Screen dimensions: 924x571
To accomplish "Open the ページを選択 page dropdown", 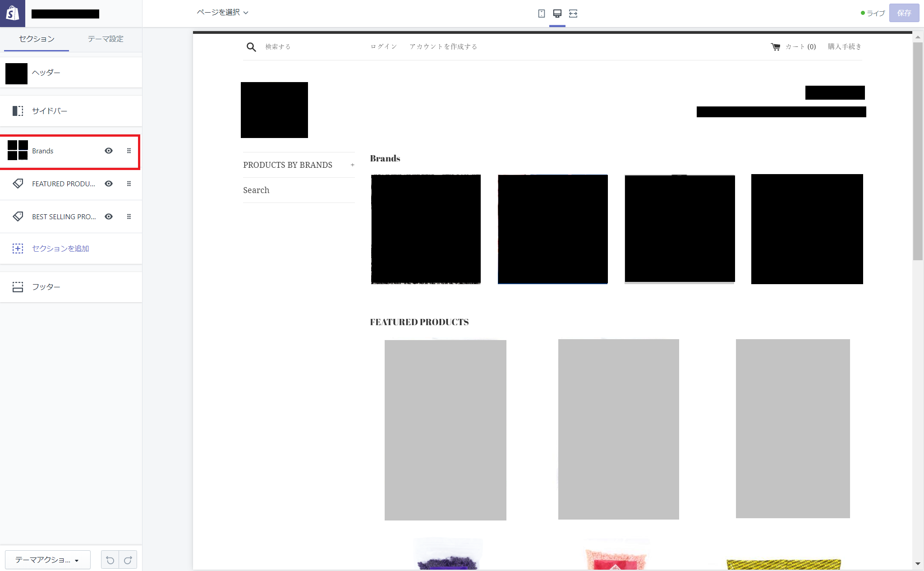I will point(222,13).
